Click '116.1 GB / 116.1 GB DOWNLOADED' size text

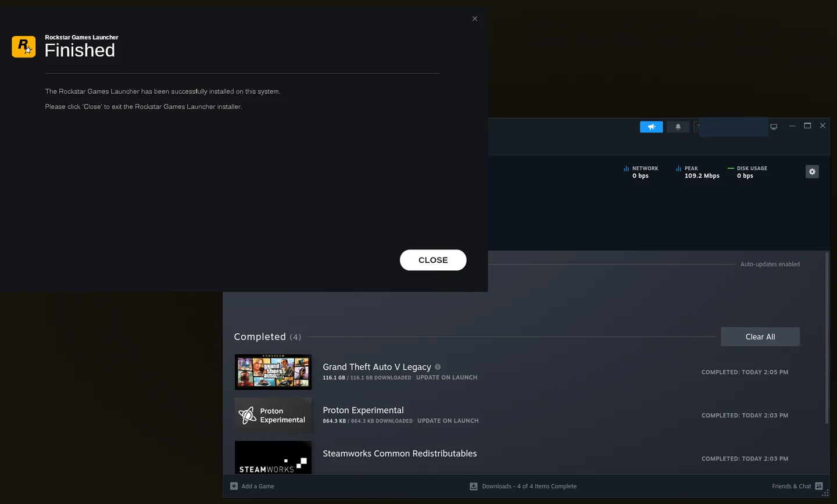(x=367, y=378)
